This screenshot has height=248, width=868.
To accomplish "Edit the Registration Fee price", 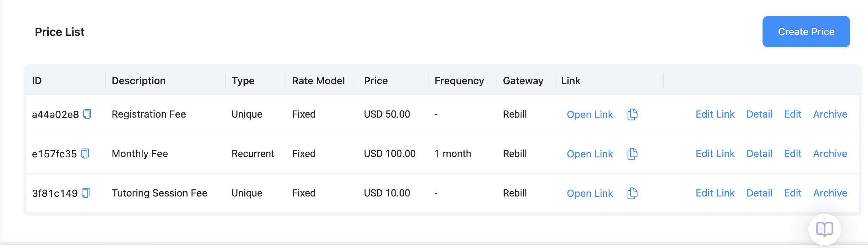I will coord(792,114).
